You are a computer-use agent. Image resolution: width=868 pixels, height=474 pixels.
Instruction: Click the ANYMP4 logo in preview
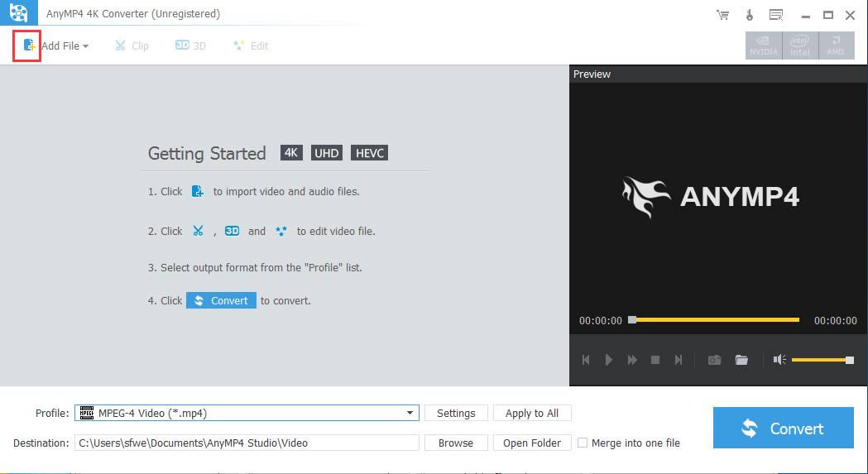711,197
